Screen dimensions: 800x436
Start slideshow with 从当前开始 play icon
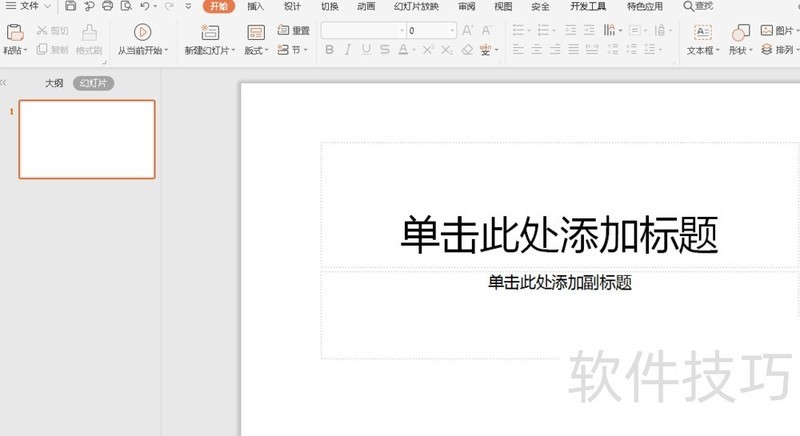coord(142,32)
